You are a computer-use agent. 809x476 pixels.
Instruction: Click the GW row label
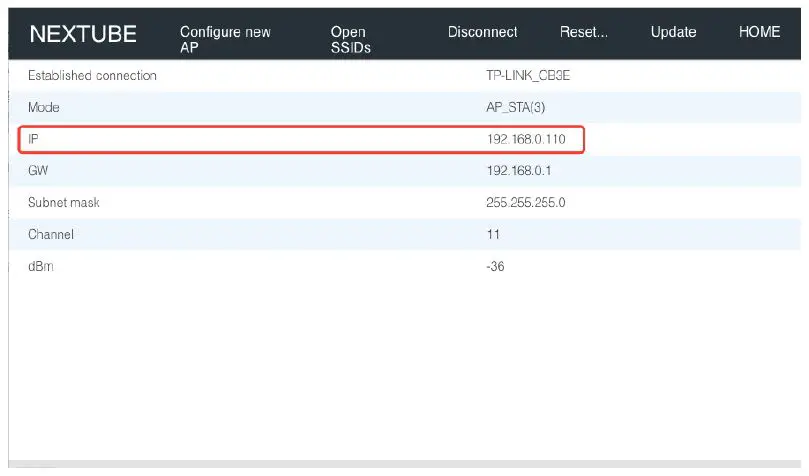click(x=39, y=171)
